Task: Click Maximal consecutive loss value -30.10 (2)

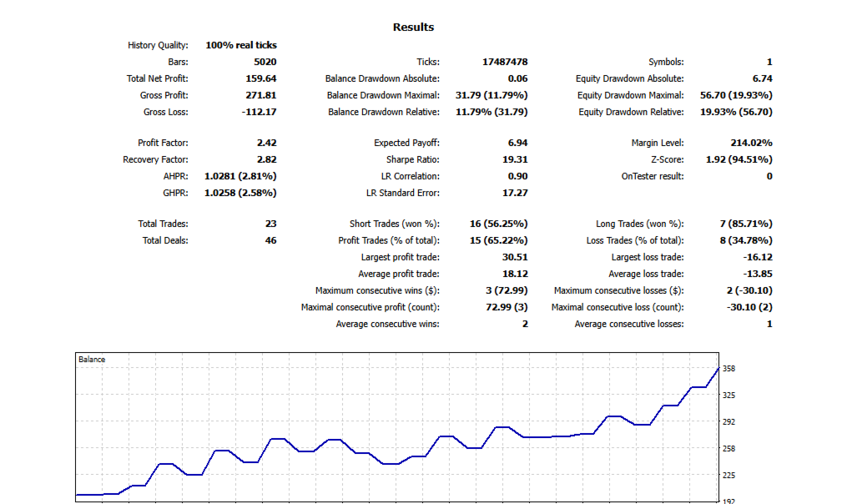Action: 749,307
